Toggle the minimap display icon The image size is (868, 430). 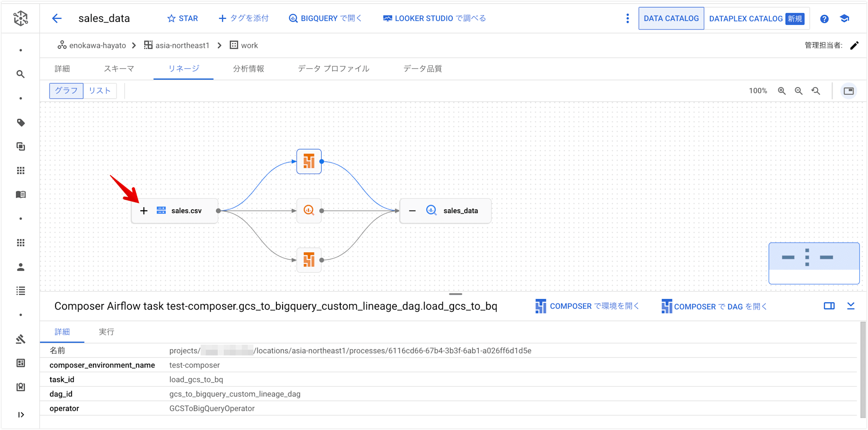848,91
